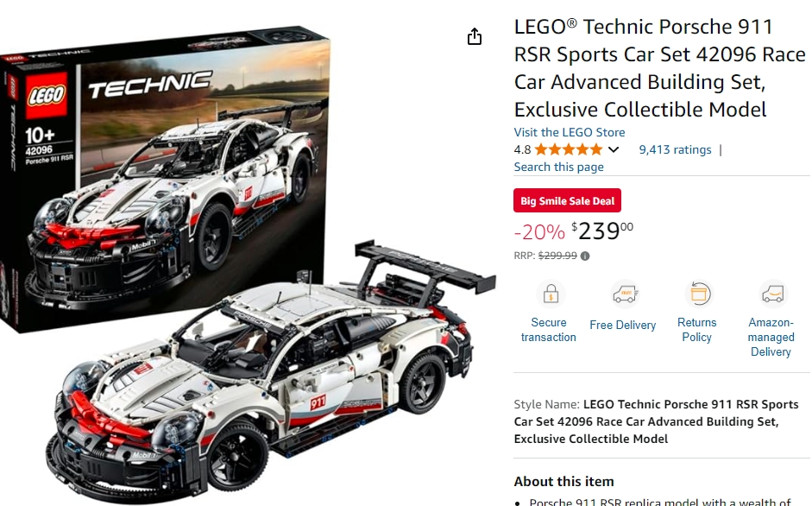Click the RRP info icon
Image resolution: width=812 pixels, height=506 pixels.
click(x=585, y=256)
